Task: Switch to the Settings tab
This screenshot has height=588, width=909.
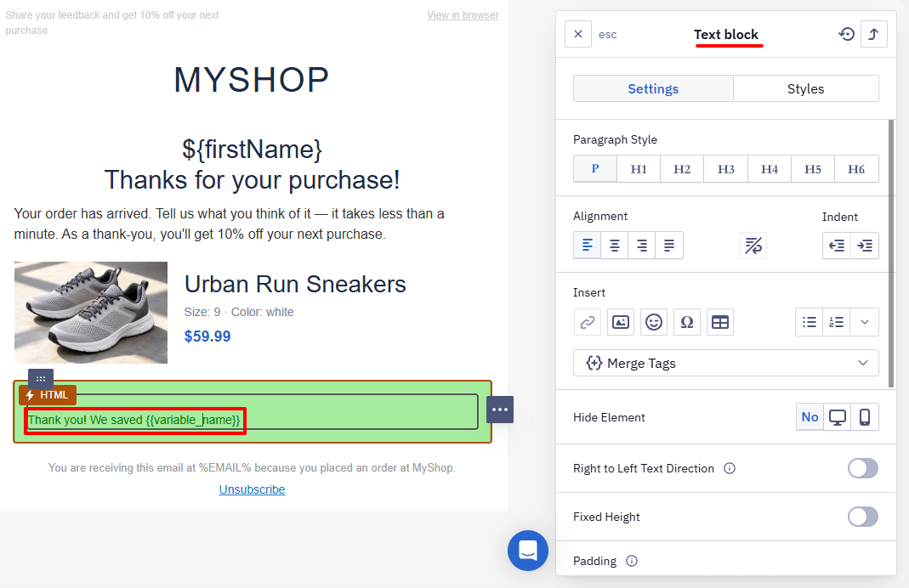Action: [653, 88]
